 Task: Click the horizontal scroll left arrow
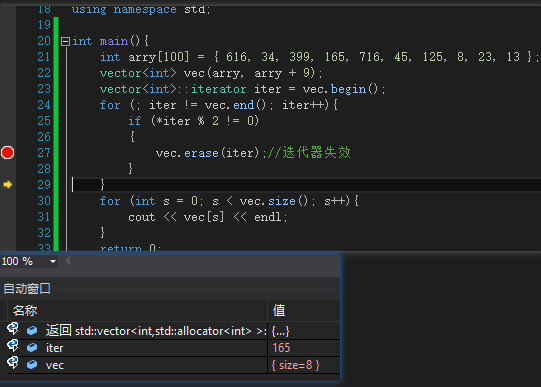pyautogui.click(x=68, y=261)
